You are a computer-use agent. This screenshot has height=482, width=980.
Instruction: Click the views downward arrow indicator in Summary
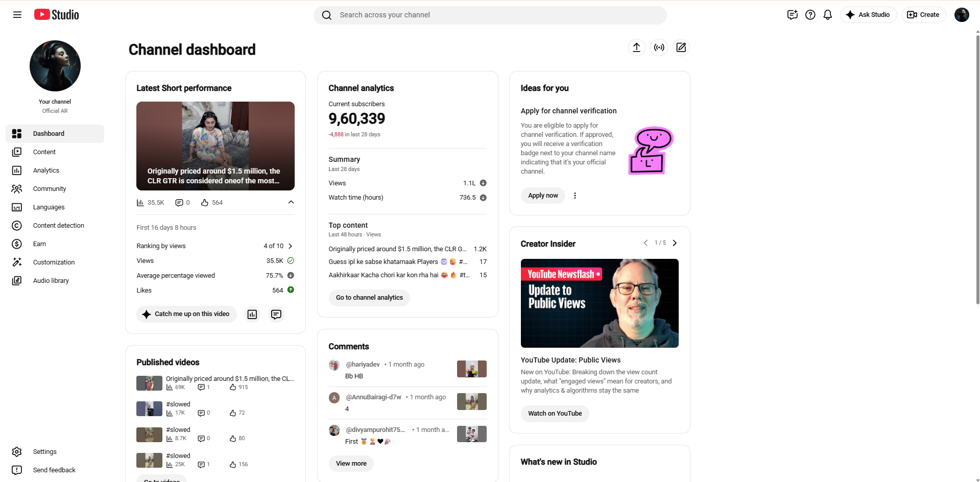483,183
